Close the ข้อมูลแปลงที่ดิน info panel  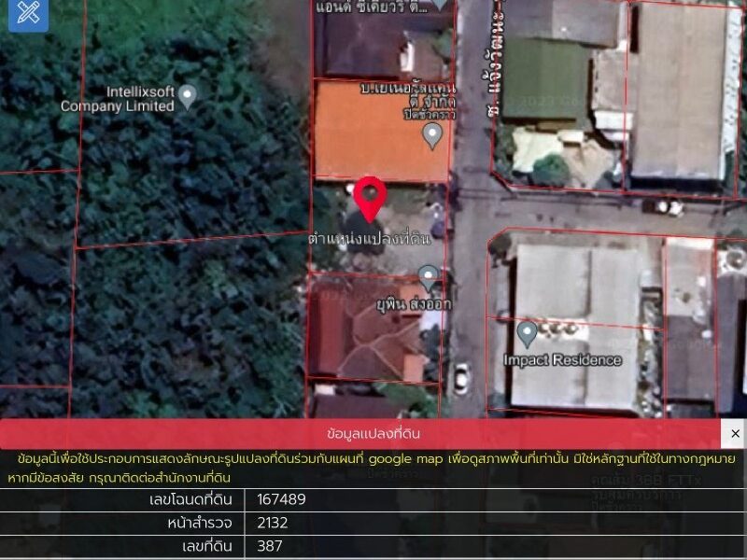point(734,434)
